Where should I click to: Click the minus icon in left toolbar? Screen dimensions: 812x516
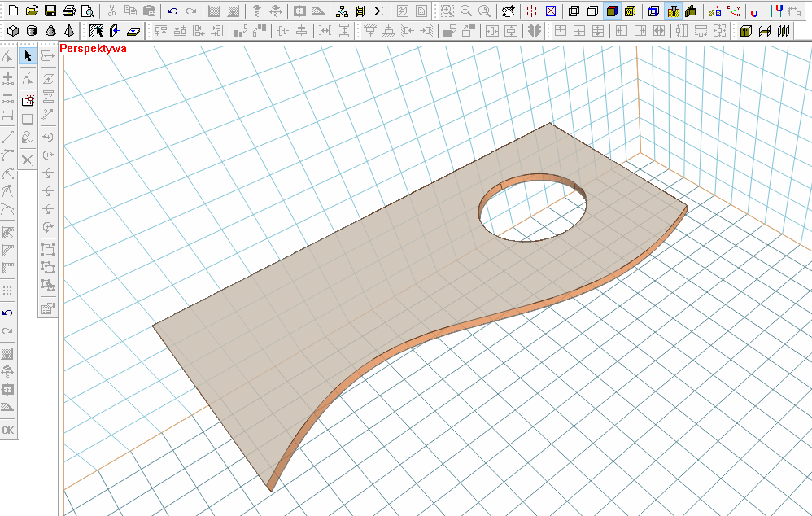coord(7,96)
